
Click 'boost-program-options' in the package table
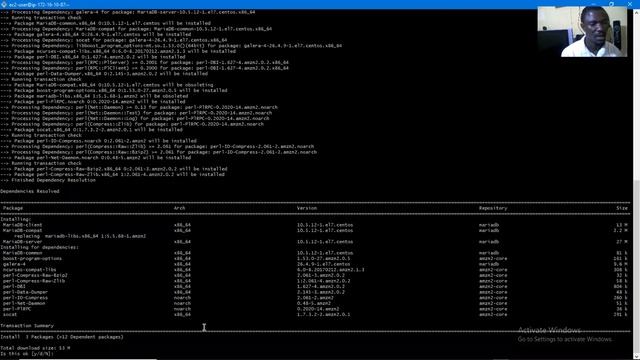click(x=32, y=259)
